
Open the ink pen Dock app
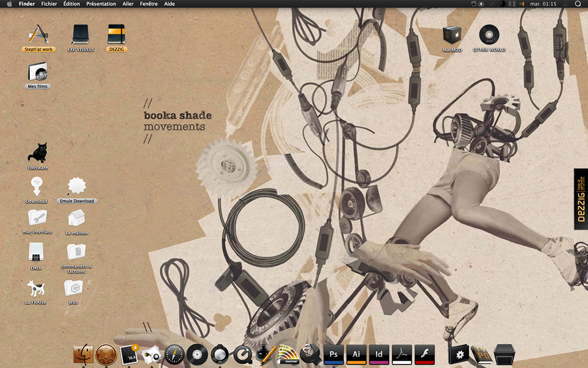265,354
